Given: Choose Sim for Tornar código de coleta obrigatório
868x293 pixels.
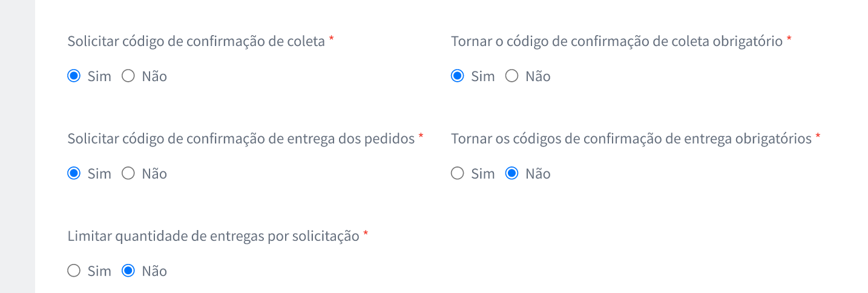Looking at the screenshot, I should (458, 76).
